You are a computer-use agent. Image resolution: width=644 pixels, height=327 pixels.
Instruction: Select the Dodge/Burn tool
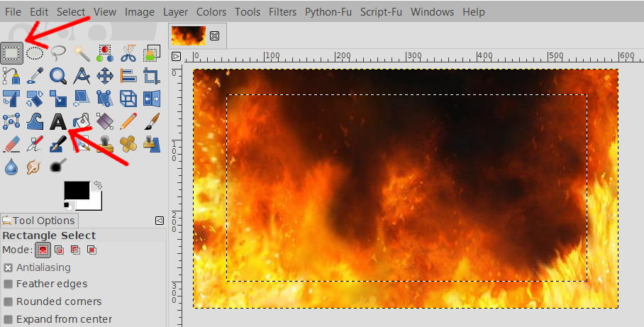(58, 167)
